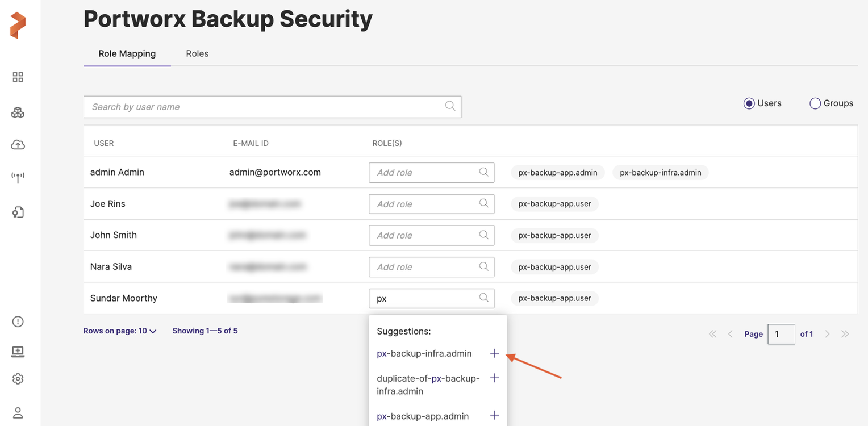Expand the Rows on page dropdown

coord(120,331)
